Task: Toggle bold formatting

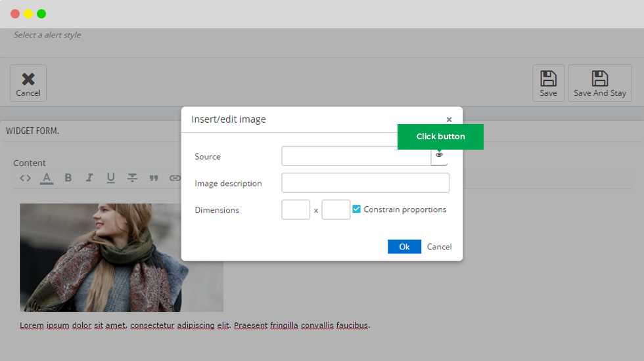Action: (68, 178)
